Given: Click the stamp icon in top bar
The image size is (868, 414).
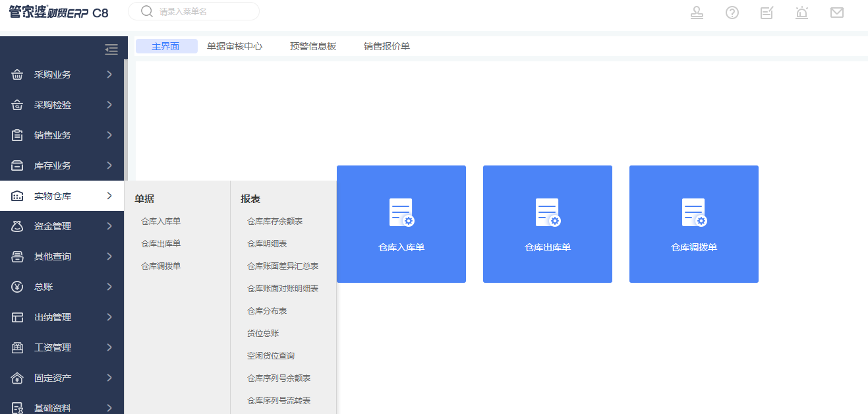Looking at the screenshot, I should [697, 13].
